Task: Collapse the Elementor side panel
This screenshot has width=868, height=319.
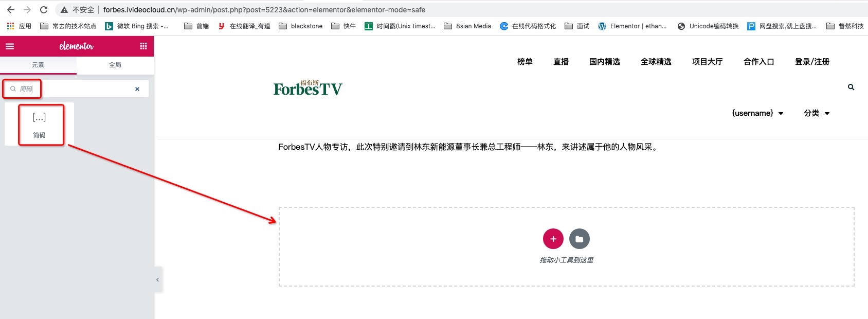Action: click(158, 280)
